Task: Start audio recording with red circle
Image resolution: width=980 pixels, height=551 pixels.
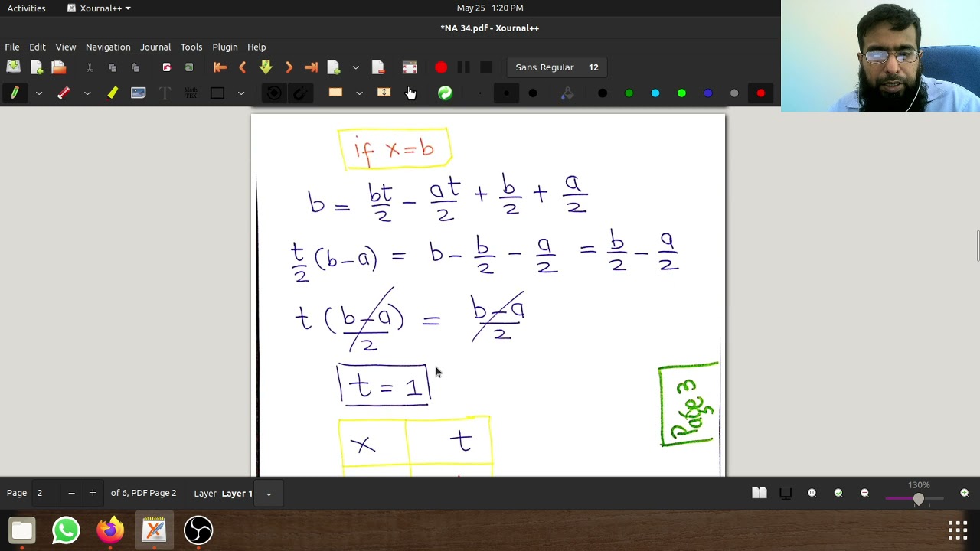Action: pos(441,67)
